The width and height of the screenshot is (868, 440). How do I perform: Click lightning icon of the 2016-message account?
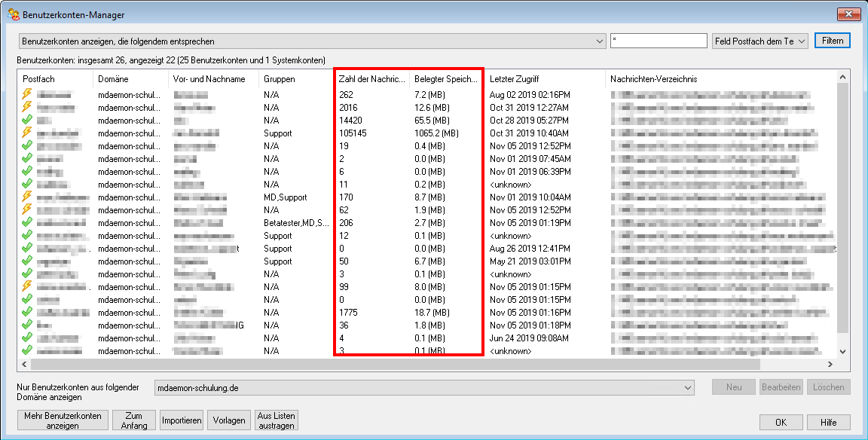pos(27,108)
